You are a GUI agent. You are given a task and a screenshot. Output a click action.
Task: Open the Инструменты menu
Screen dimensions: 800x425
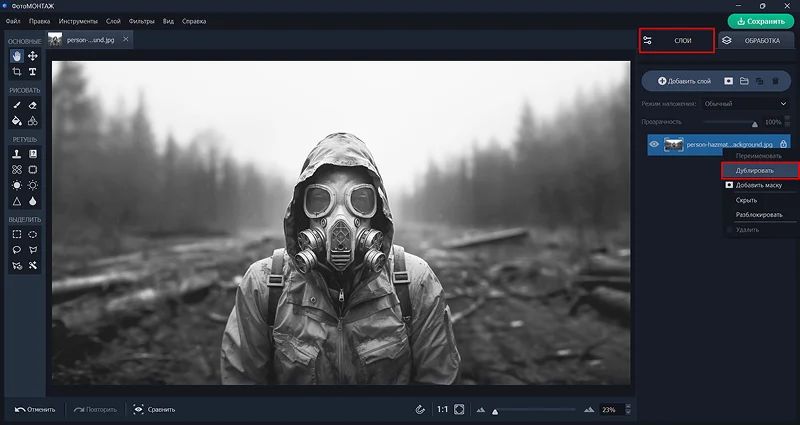78,21
